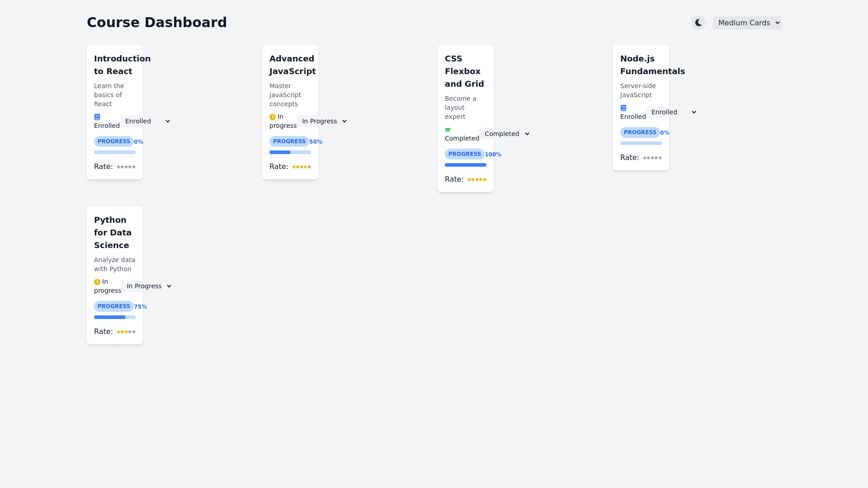Screen dimensions: 868x488
Task: Rate Introduction to React with the fifth star
Action: [134, 167]
